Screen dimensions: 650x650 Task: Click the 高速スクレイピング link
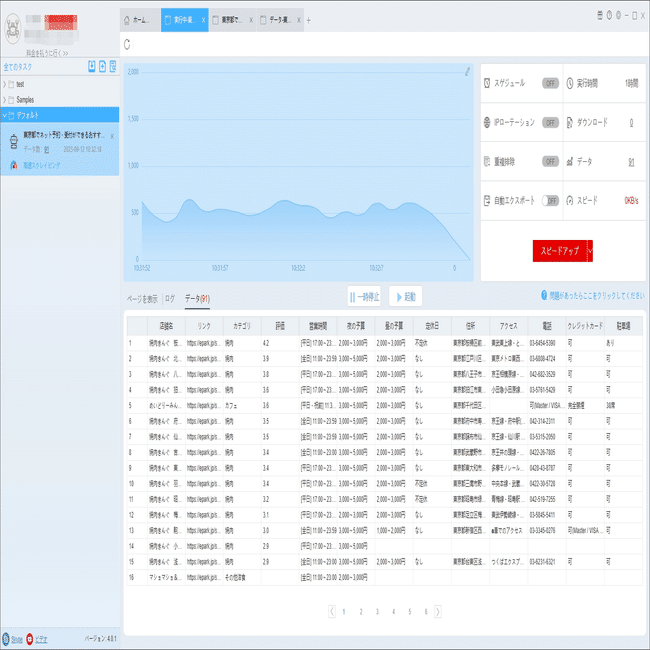[41, 165]
